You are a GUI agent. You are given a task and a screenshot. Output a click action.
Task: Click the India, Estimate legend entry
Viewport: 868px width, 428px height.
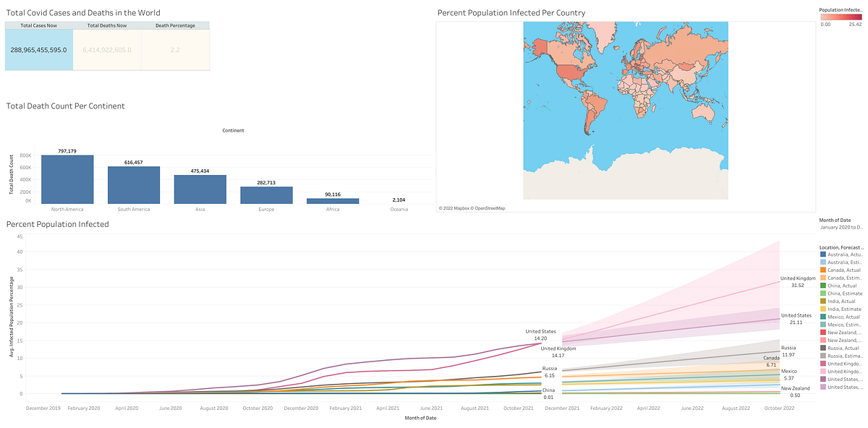(x=841, y=309)
